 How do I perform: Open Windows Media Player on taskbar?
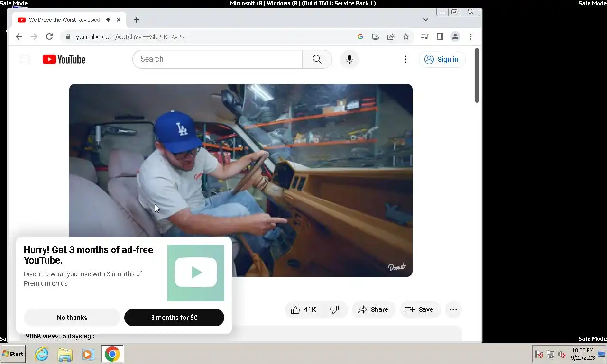[x=88, y=354]
